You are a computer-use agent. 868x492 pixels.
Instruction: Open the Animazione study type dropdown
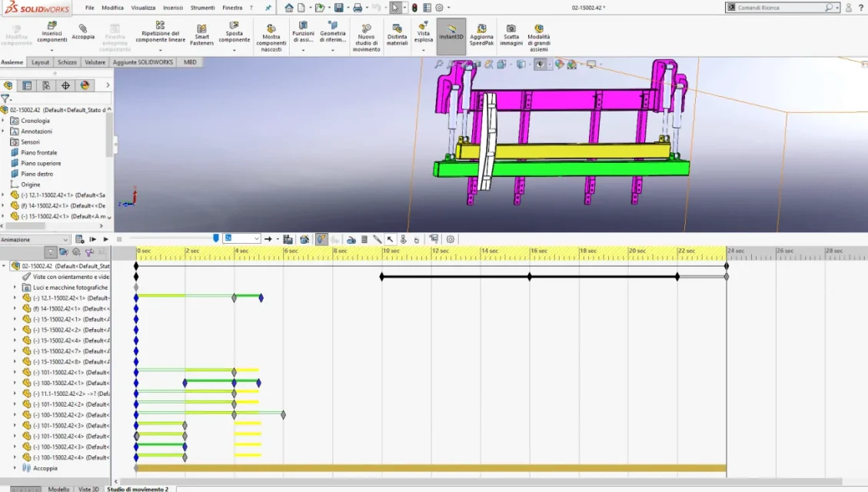pos(35,240)
